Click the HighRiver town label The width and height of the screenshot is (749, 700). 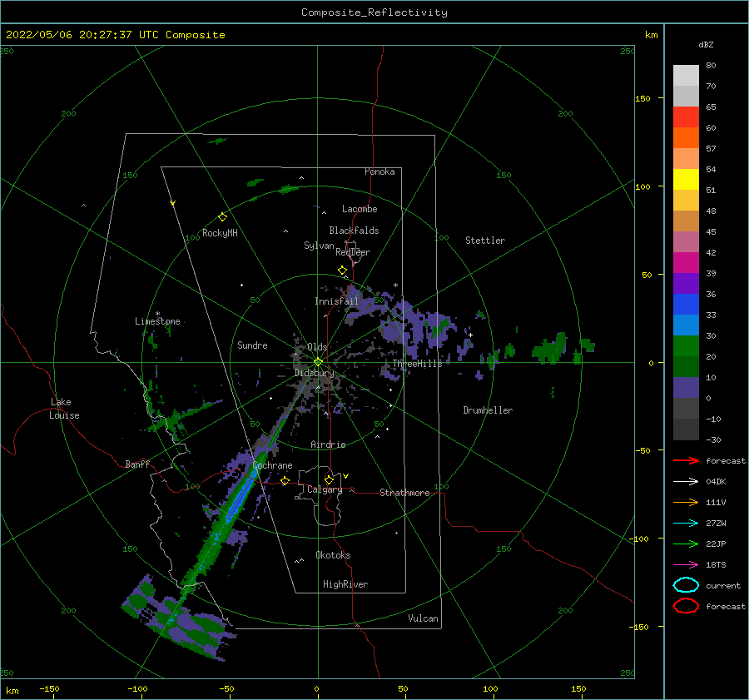(345, 584)
